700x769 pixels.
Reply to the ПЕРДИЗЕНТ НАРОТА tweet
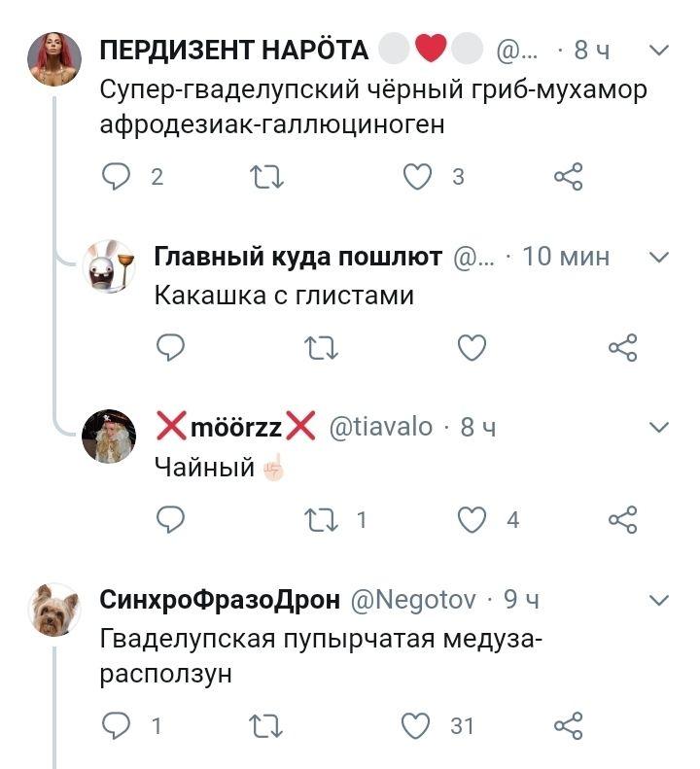click(x=118, y=176)
